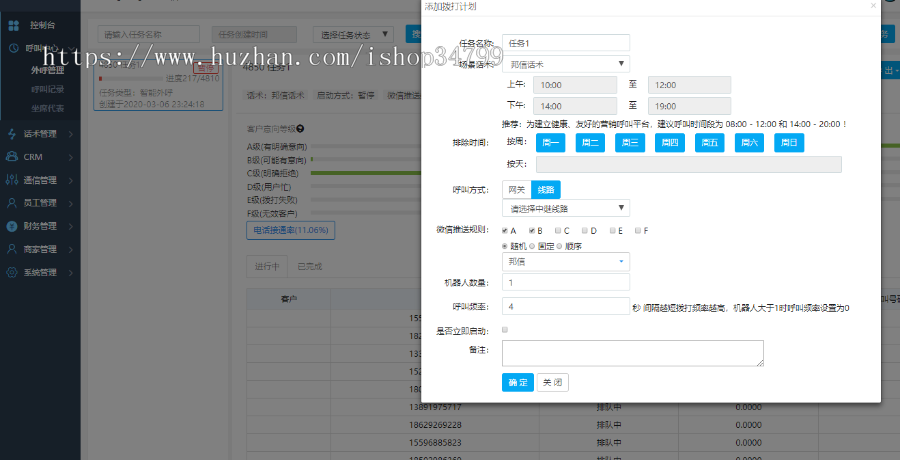Click the 周日 exclude day button
Viewport: 900px width, 460px height.
[789, 143]
